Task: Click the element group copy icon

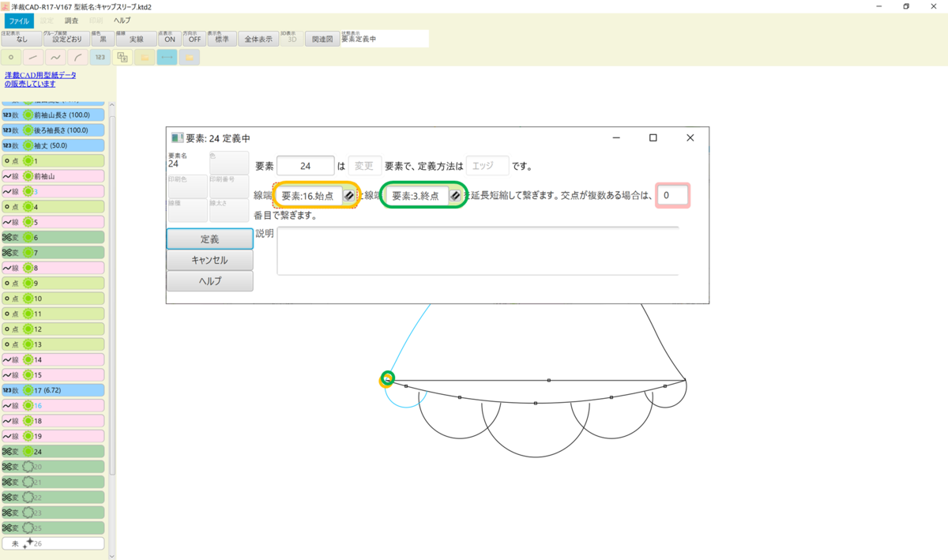Action: 122,57
